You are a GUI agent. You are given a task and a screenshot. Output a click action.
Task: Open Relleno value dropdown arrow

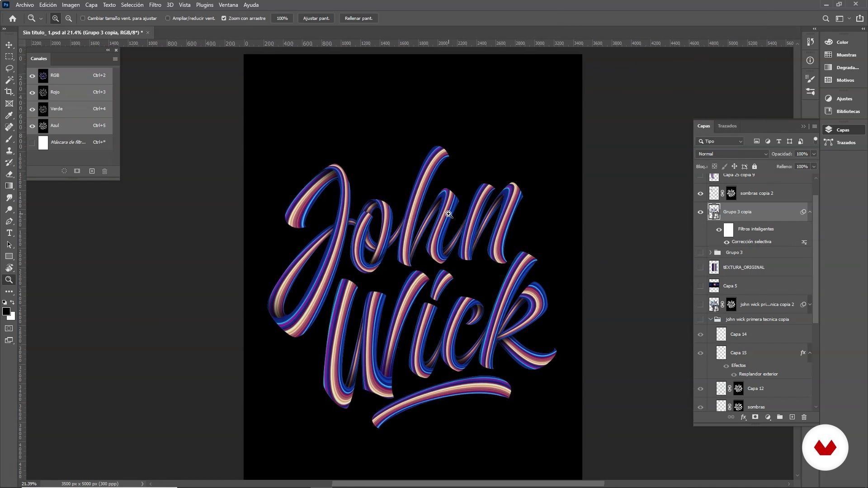(x=814, y=167)
